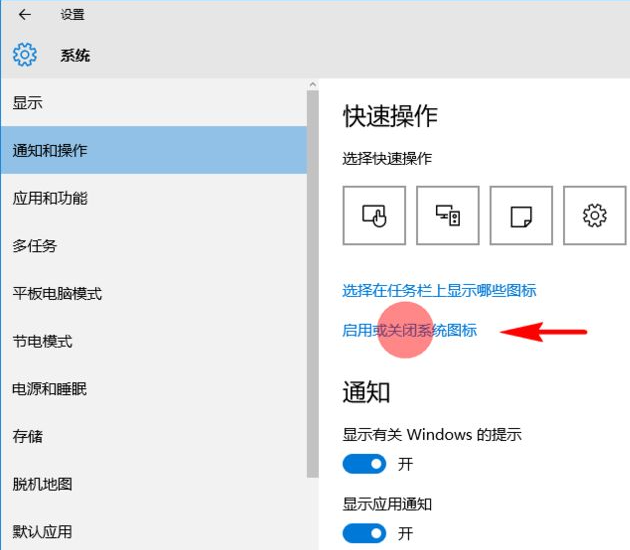Turn off the 显示应用通知 switch
This screenshot has width=630, height=550.
tap(364, 532)
